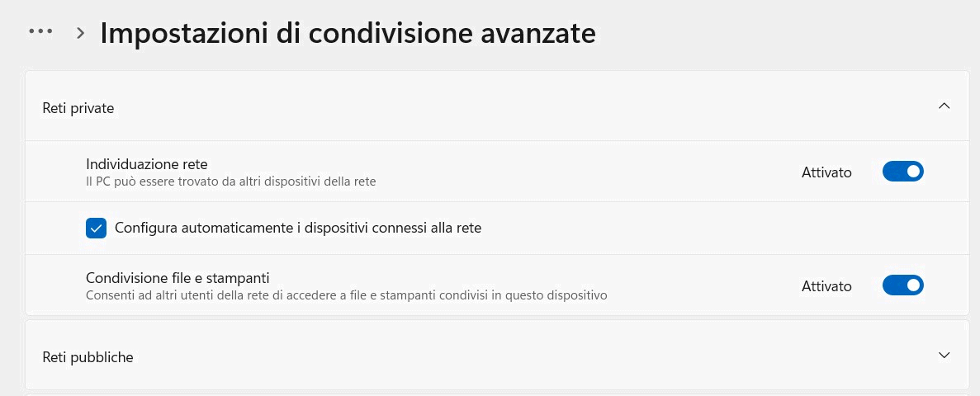Click the Condivisione file e stampanti heading
Viewport: 980px width, 396px height.
coord(178,278)
